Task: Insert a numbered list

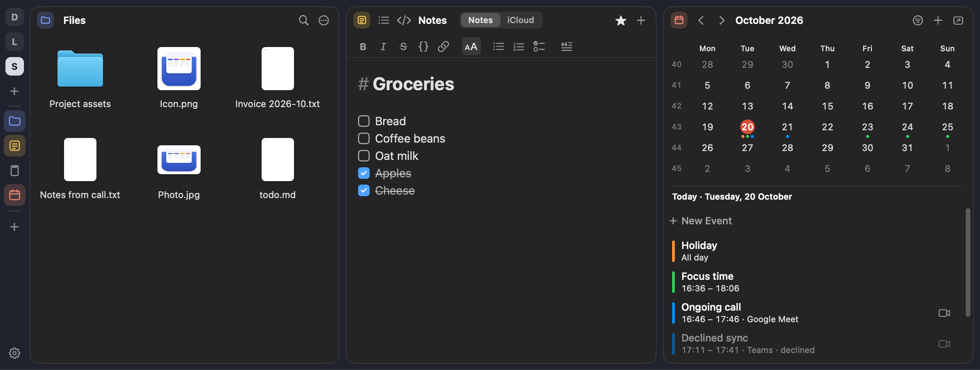Action: coord(519,47)
